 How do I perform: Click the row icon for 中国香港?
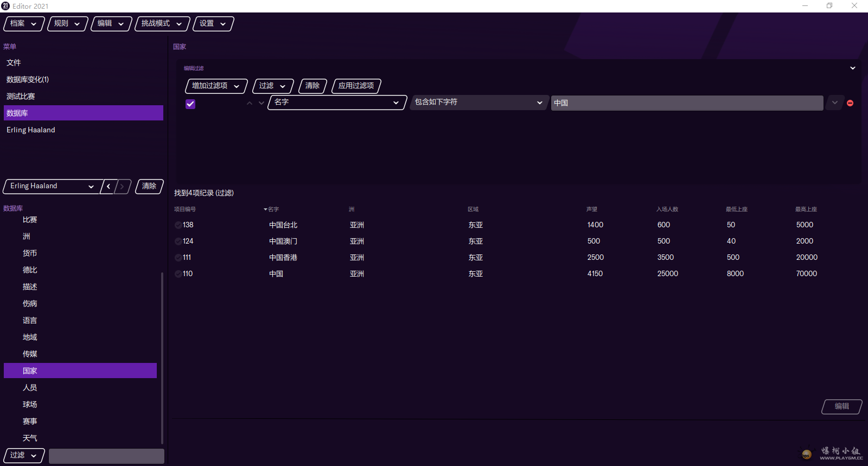click(178, 258)
